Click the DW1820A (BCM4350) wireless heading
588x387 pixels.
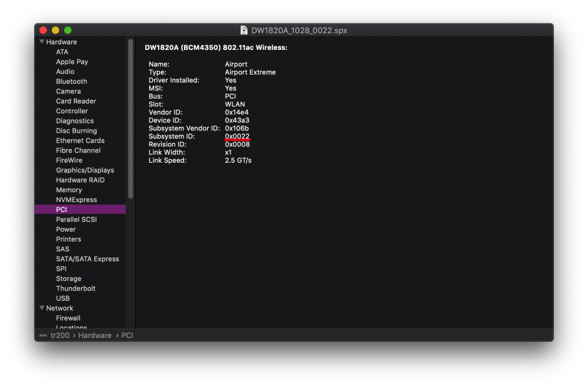click(x=216, y=48)
